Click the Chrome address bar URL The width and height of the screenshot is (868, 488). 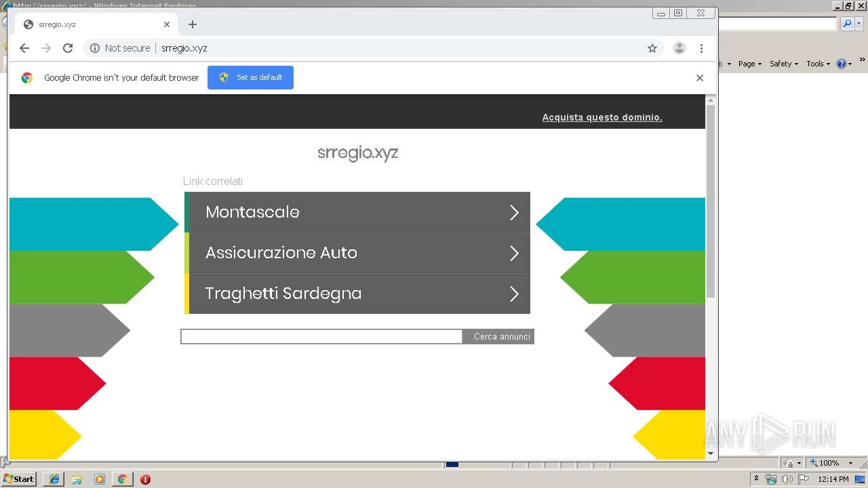pyautogui.click(x=184, y=48)
